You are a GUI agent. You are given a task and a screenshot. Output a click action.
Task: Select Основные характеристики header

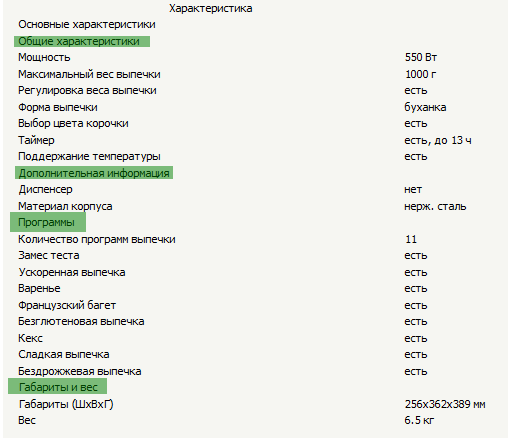[87, 24]
